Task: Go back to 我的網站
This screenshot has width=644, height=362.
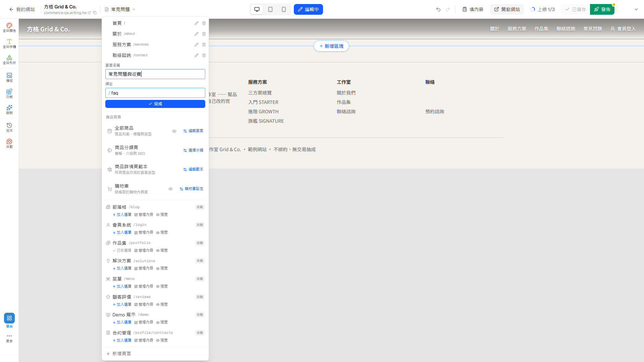Action: coord(22,9)
